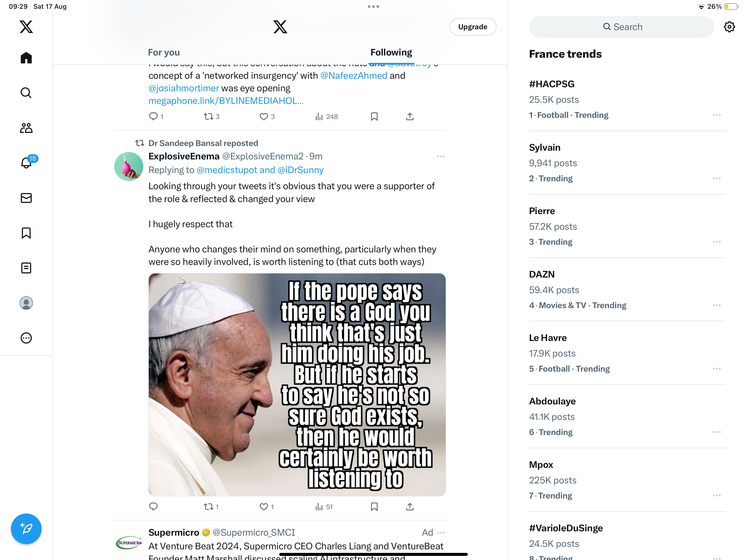Screen dimensions: 747x560
Task: Open the #VarioleDuSinge trend
Action: 627,536
